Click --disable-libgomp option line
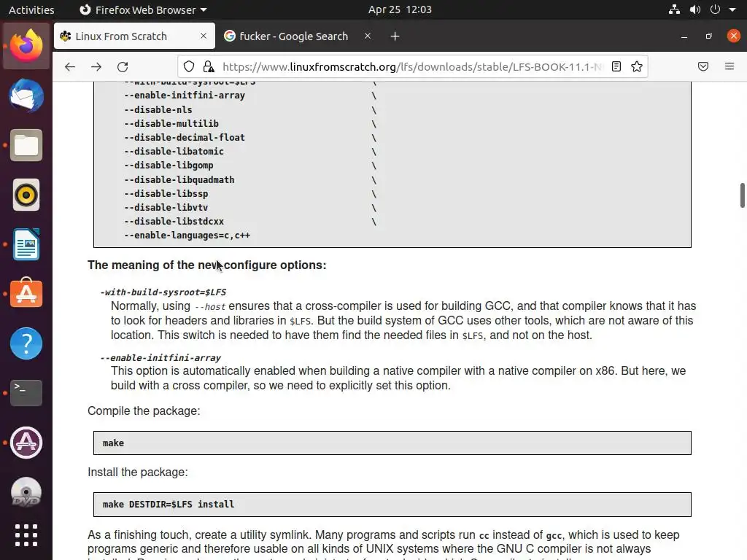This screenshot has height=560, width=747. coord(169,166)
